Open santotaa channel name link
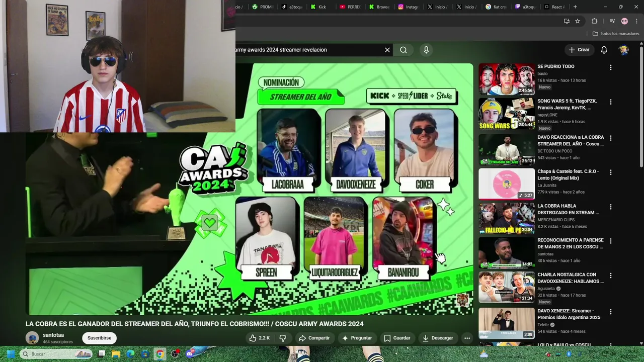The image size is (644, 362). [53, 335]
